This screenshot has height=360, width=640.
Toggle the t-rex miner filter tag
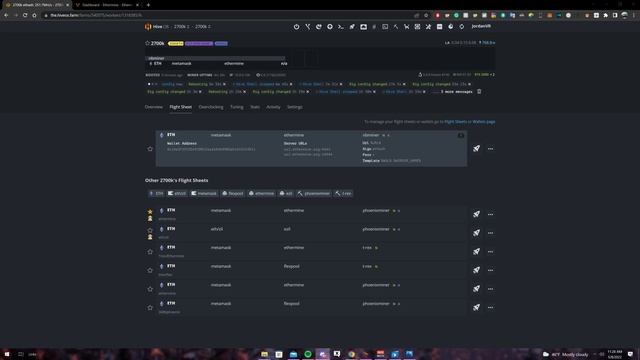(x=343, y=193)
